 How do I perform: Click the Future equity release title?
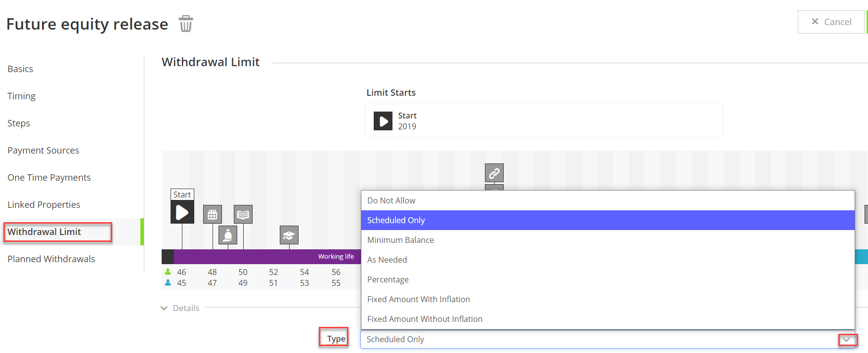87,24
